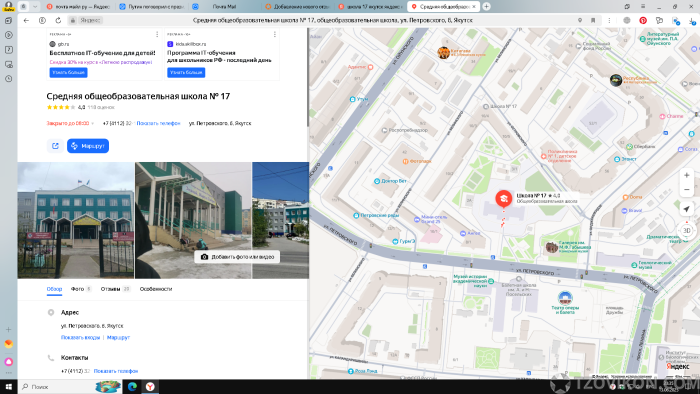Open the three-dot menu of gb.ru ad
Screen dimensions: 700x394
coord(157,34)
